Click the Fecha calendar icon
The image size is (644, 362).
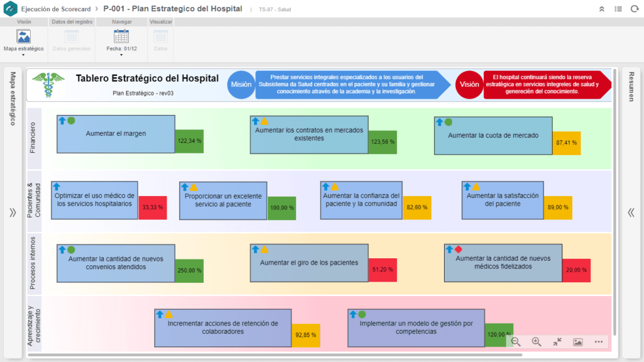(121, 36)
